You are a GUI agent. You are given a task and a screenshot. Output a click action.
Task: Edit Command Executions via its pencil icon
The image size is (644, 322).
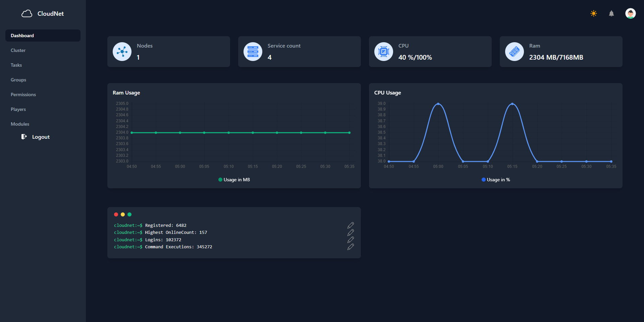[x=351, y=247]
